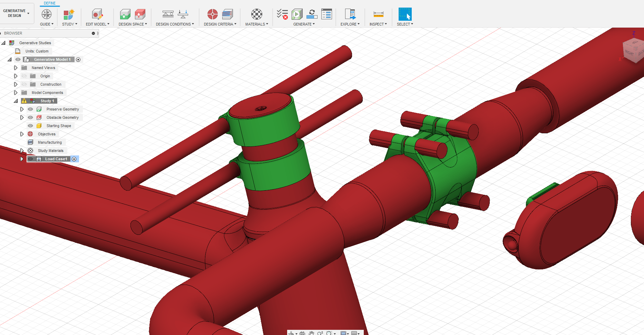
Task: Expand the Objectives node in the browser
Action: point(22,134)
